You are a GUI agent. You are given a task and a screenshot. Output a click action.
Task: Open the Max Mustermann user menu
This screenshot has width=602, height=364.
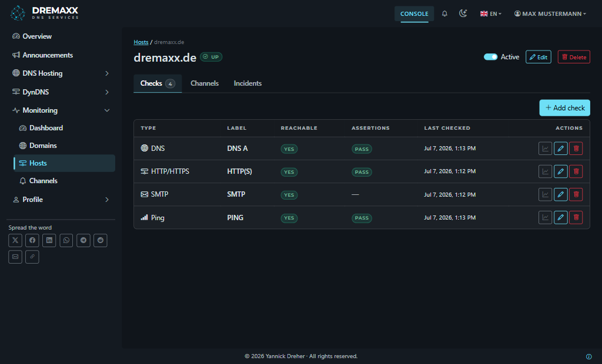550,14
